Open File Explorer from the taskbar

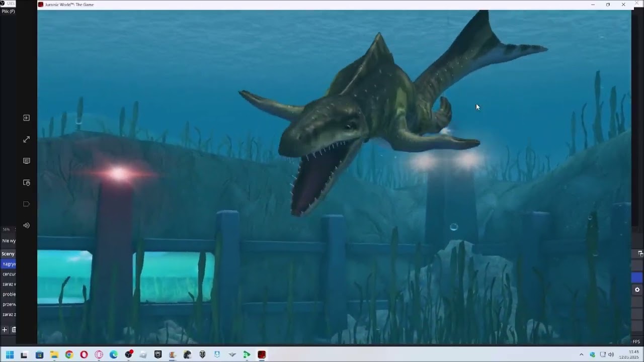(54, 355)
